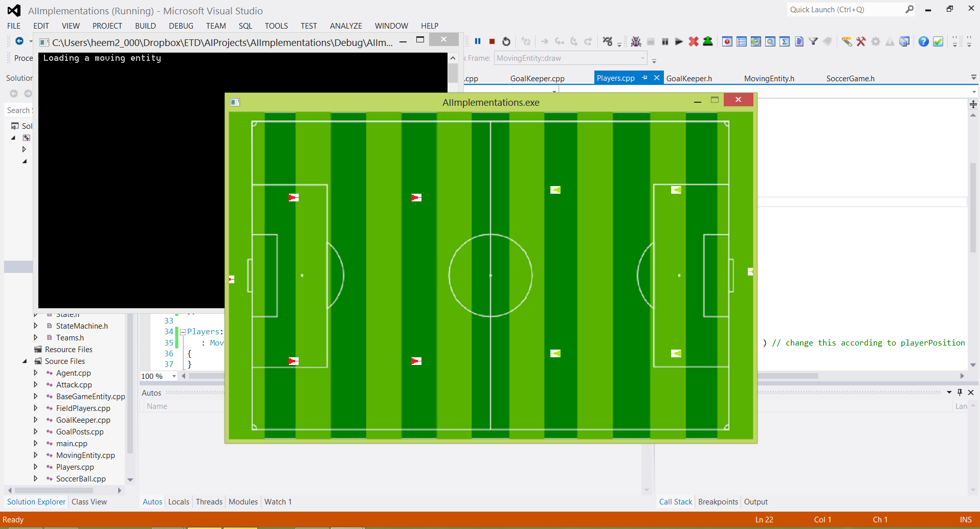Click the stacked windows toolbar icon

tap(904, 41)
